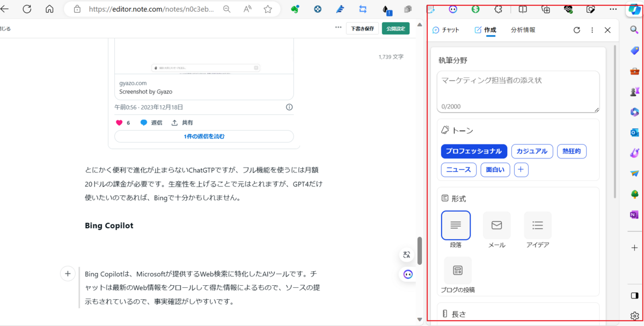The width and height of the screenshot is (644, 326).
Task: Open split screen icon in toolbar
Action: [x=523, y=9]
